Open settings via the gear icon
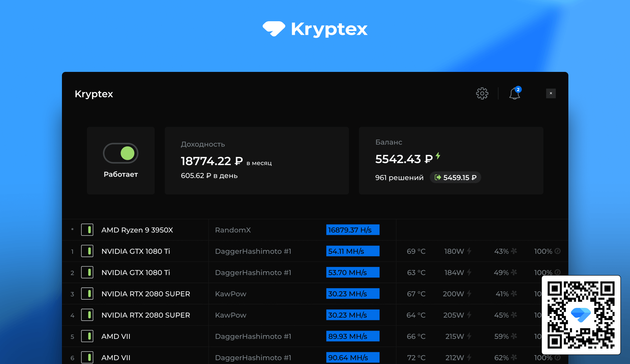Screen dimensions: 630x364 click(x=482, y=93)
